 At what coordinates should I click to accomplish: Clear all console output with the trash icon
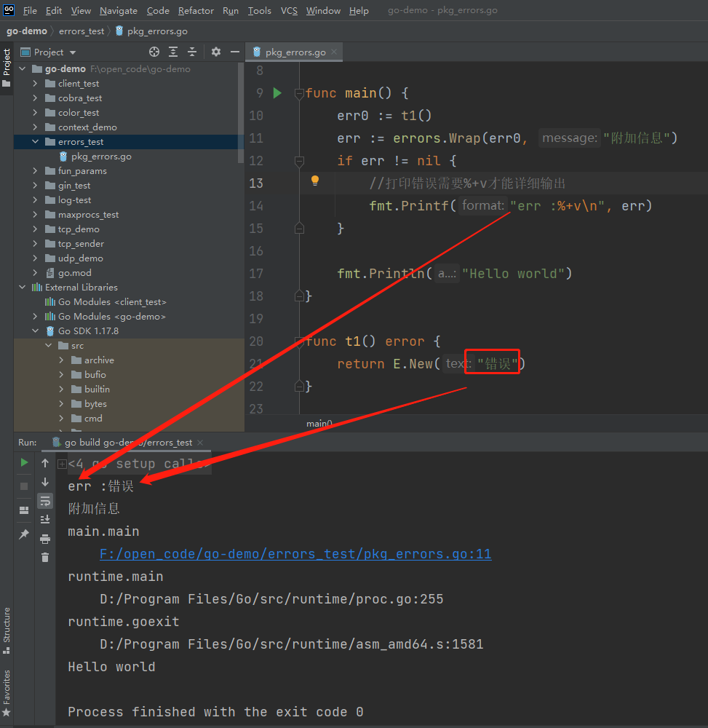click(45, 558)
